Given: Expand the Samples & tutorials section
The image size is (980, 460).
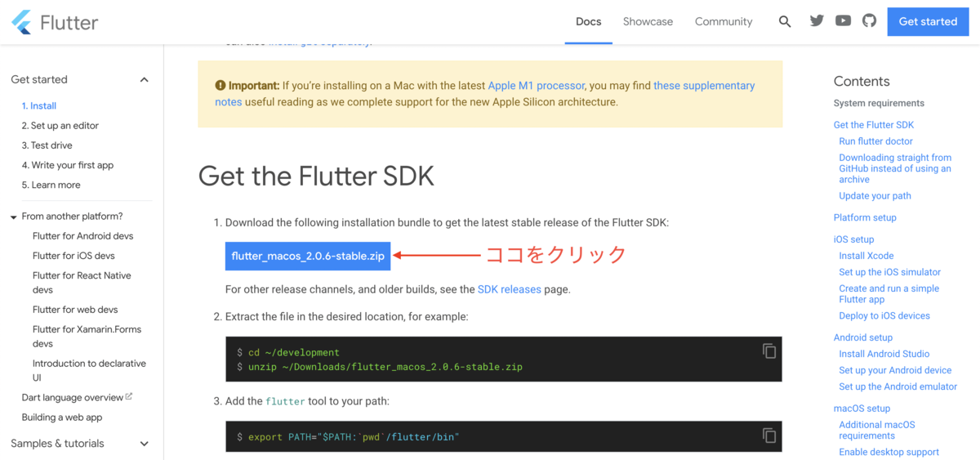Looking at the screenshot, I should [144, 444].
